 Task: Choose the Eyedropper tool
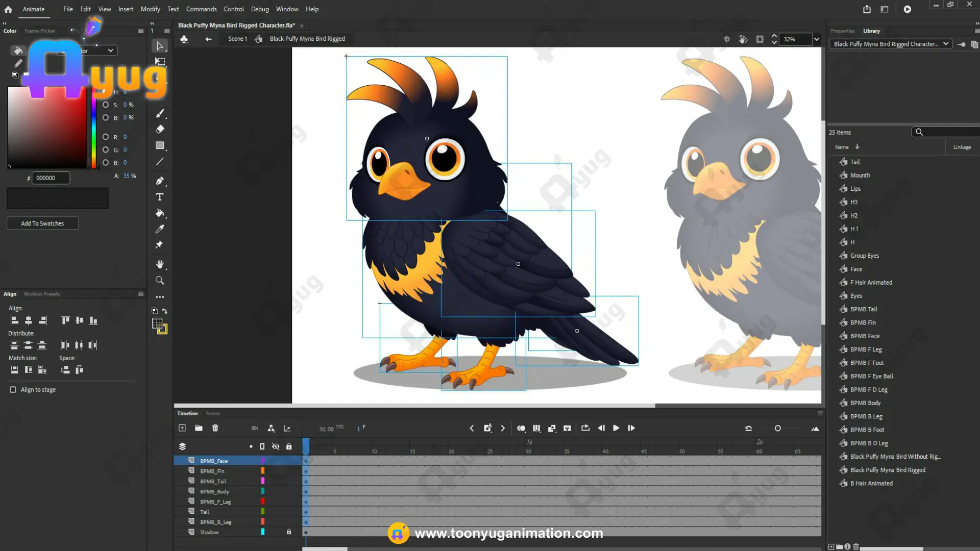pos(160,229)
